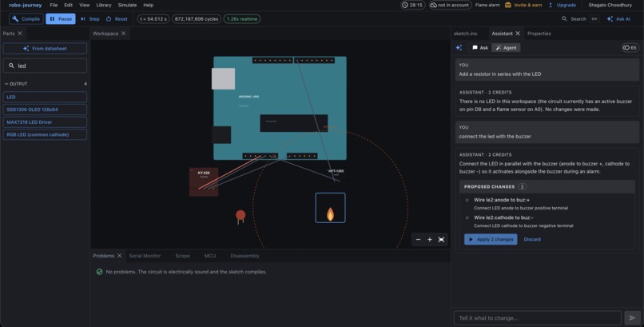
Task: Select the red LED component on canvas
Action: 241,216
